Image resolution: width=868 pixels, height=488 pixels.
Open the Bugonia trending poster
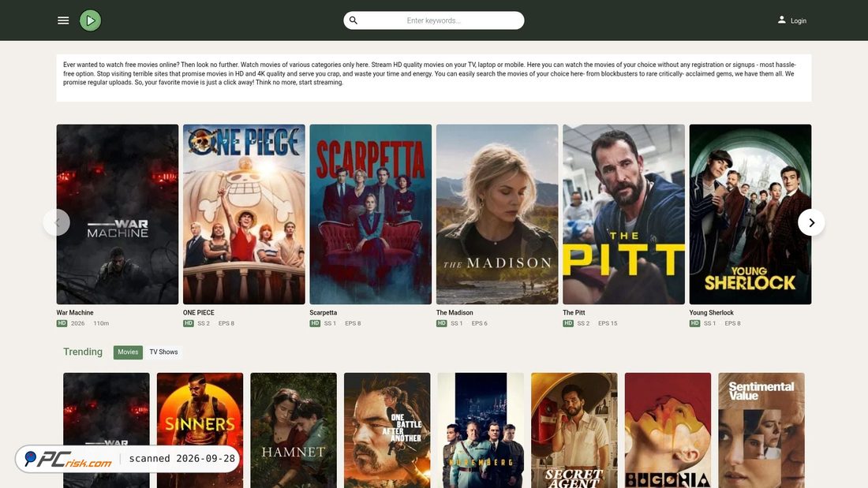pyautogui.click(x=668, y=430)
